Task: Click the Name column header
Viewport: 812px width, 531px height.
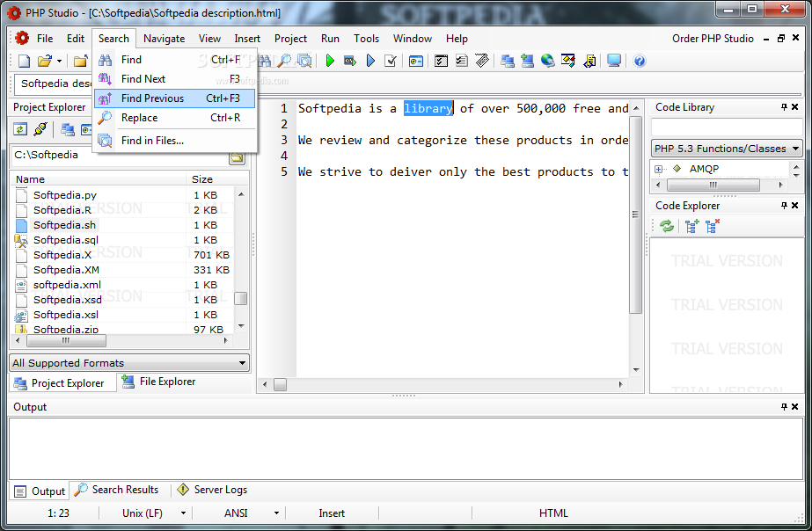Action: click(99, 179)
